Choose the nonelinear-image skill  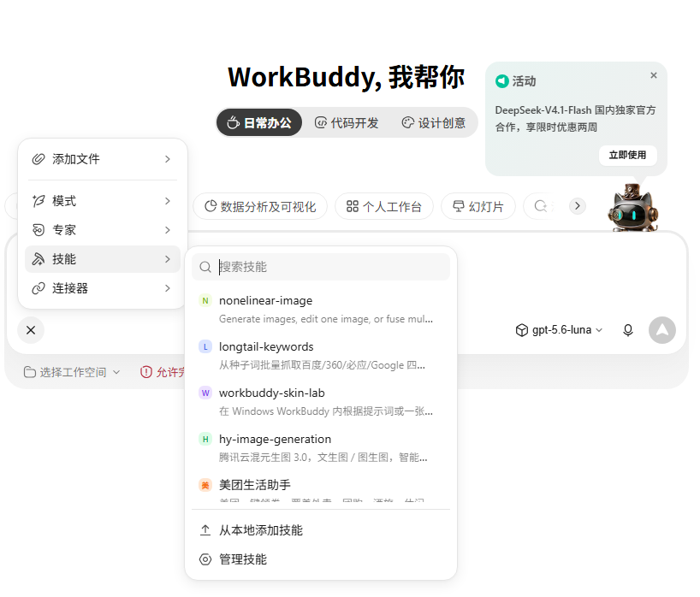tap(321, 310)
